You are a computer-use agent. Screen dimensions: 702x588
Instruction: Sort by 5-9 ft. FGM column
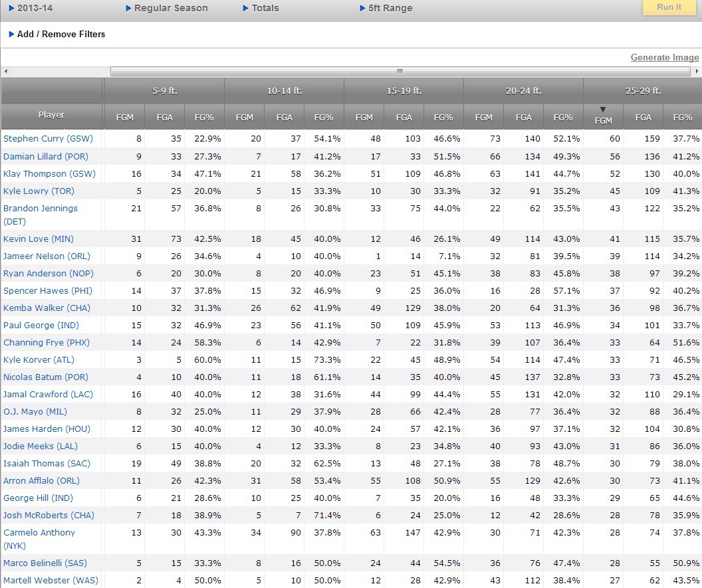pyautogui.click(x=124, y=117)
